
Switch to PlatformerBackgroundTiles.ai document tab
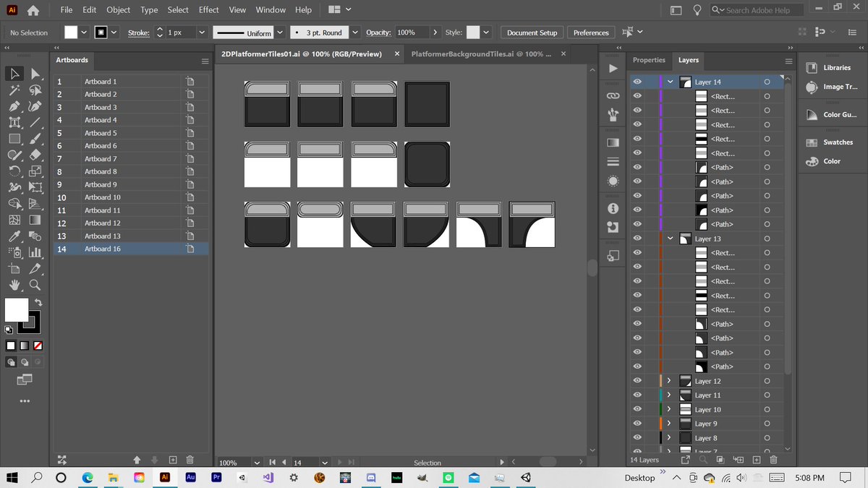click(481, 54)
